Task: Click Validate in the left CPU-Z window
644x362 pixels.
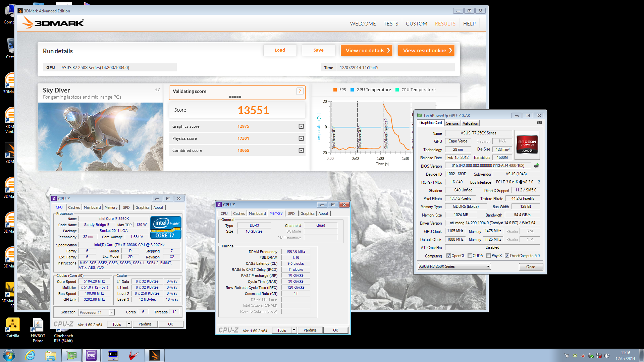Action: (145, 324)
